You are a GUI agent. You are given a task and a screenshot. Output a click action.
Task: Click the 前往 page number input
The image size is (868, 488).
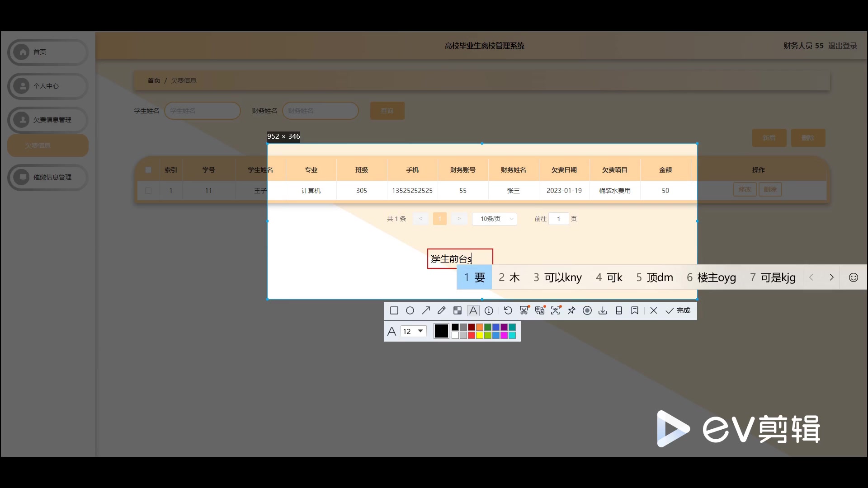(x=559, y=219)
